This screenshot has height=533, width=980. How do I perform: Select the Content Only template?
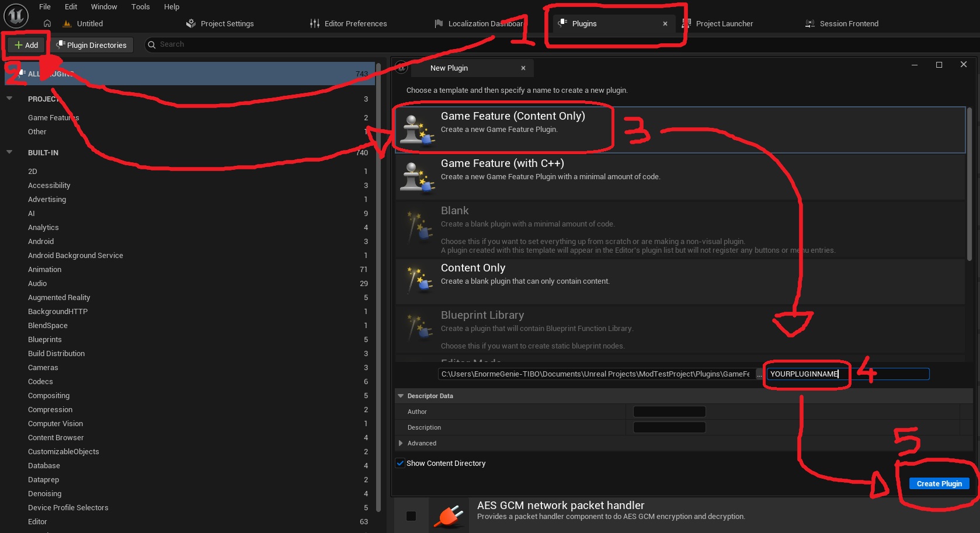pyautogui.click(x=680, y=281)
